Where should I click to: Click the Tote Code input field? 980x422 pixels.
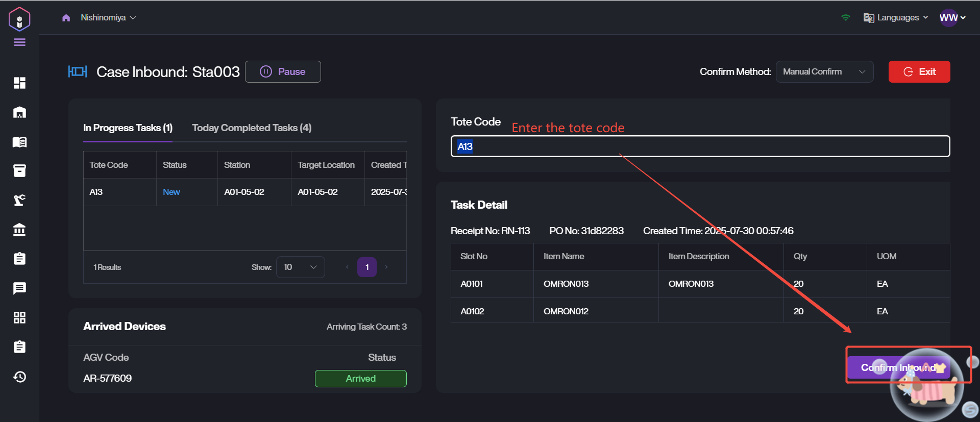(699, 146)
